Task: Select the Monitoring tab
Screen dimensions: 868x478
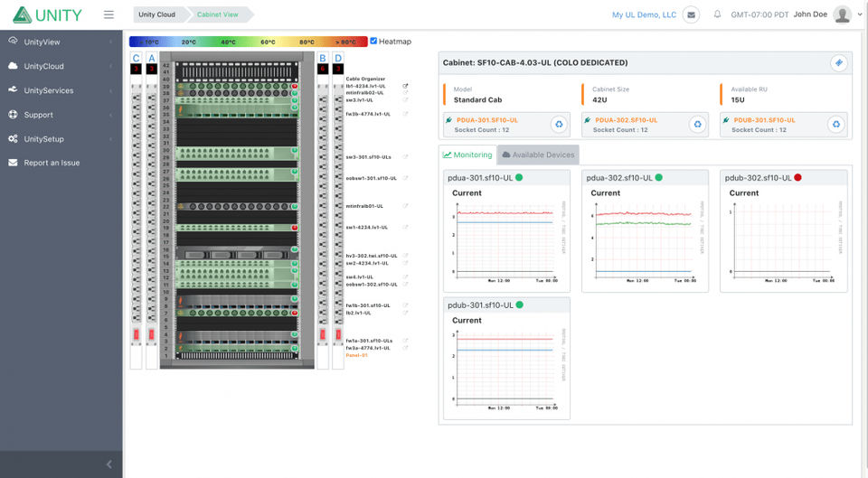Action: [x=467, y=155]
